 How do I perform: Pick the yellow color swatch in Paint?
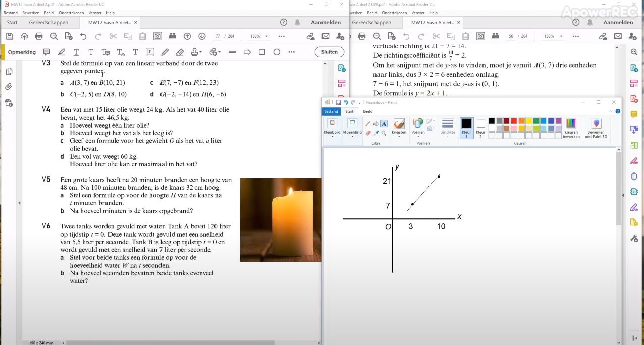point(528,121)
